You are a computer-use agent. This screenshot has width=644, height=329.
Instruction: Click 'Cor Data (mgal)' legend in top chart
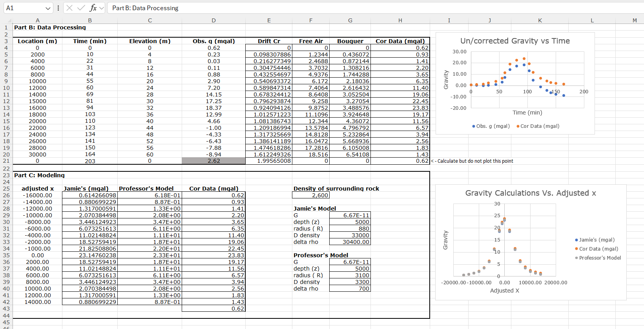538,126
